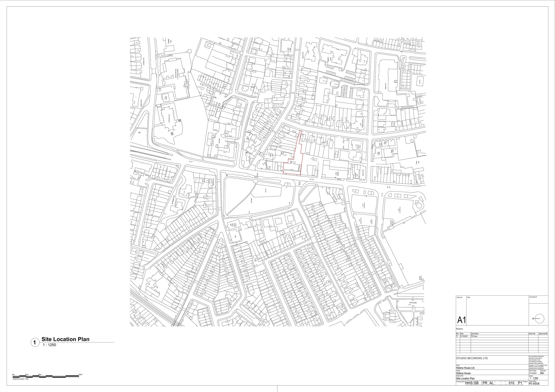Open the Project Status PD ISSUE field
555x392 pixels.
click(x=535, y=383)
